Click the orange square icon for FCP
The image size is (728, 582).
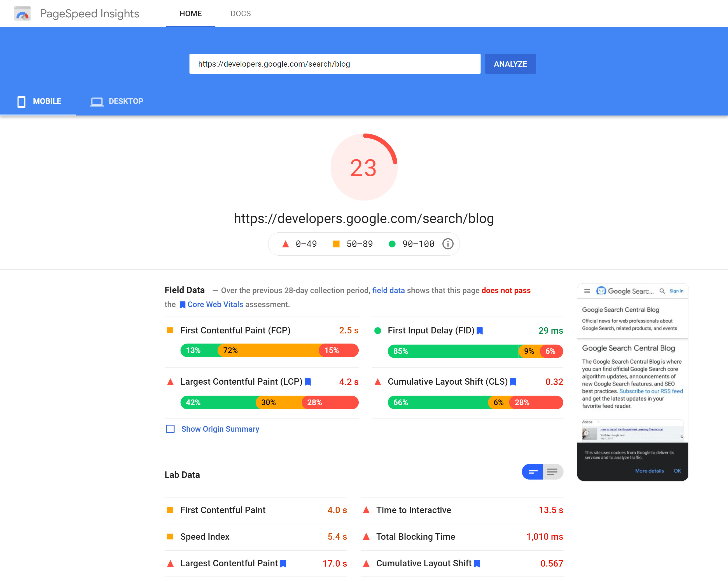[170, 330]
